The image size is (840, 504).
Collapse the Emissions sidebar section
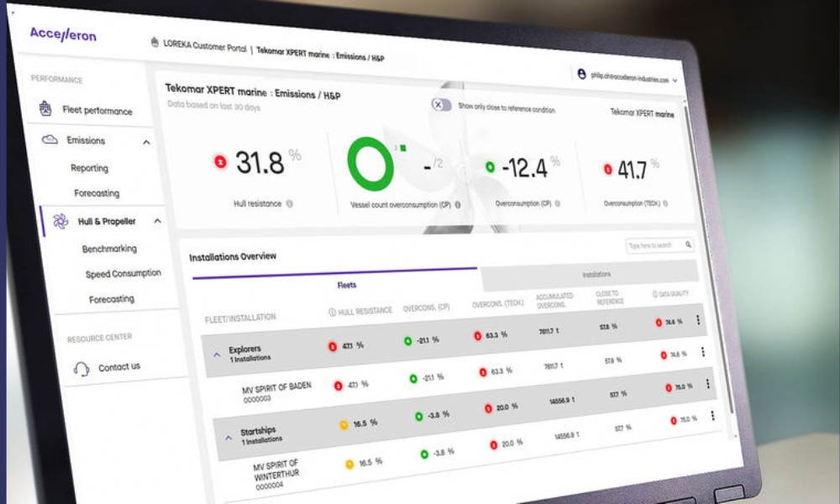(147, 143)
